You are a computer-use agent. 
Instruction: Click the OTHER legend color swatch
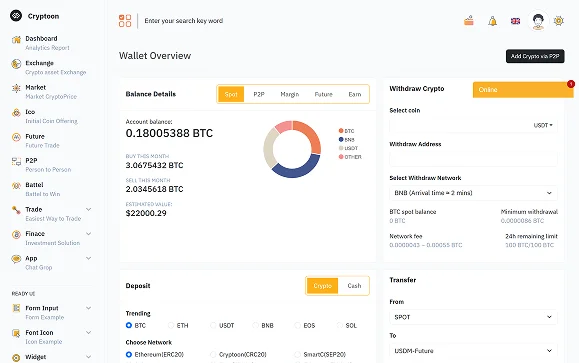coord(341,157)
